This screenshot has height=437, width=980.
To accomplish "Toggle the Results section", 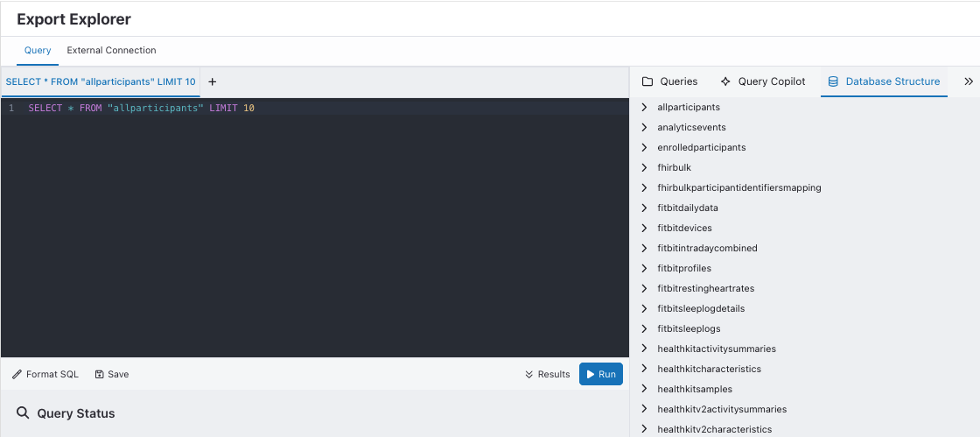I will 547,374.
